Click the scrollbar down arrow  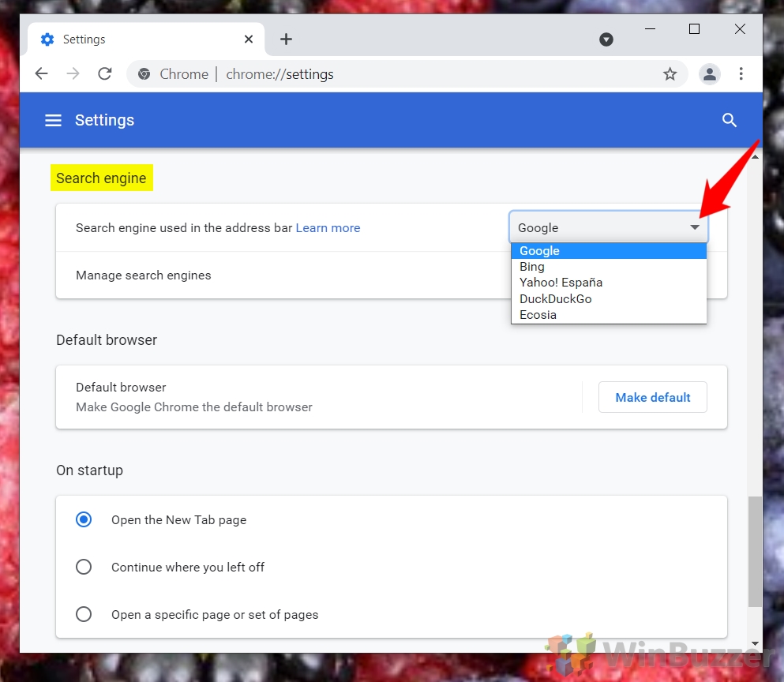pyautogui.click(x=755, y=643)
